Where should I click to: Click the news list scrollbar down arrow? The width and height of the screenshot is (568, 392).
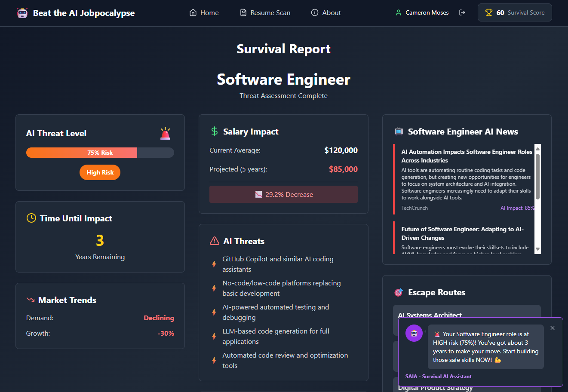(537, 249)
